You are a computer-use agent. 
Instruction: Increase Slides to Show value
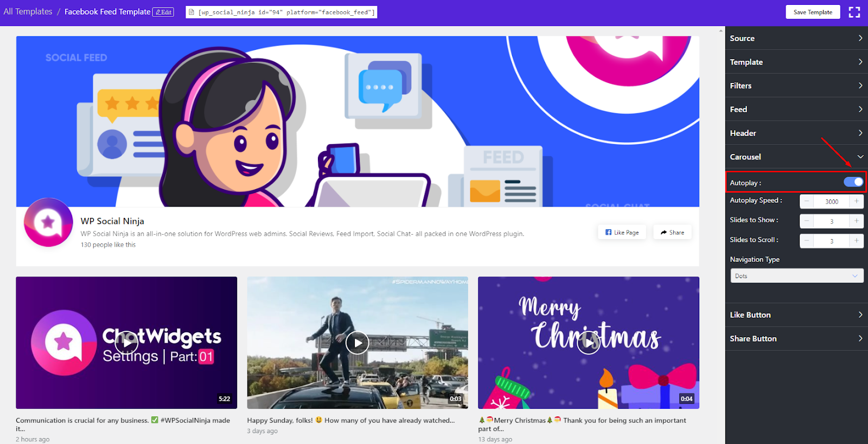857,221
